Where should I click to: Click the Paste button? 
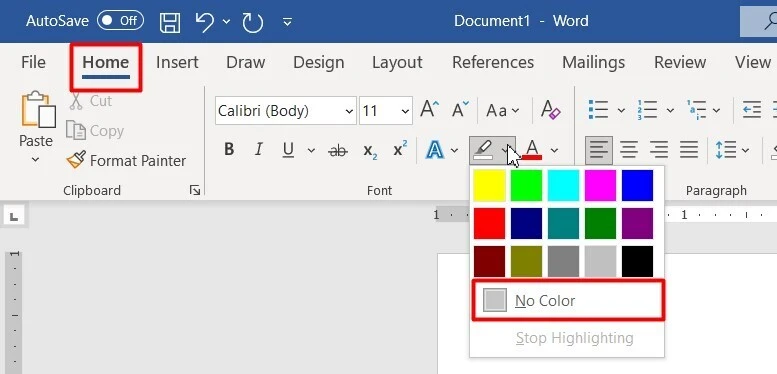[x=36, y=128]
